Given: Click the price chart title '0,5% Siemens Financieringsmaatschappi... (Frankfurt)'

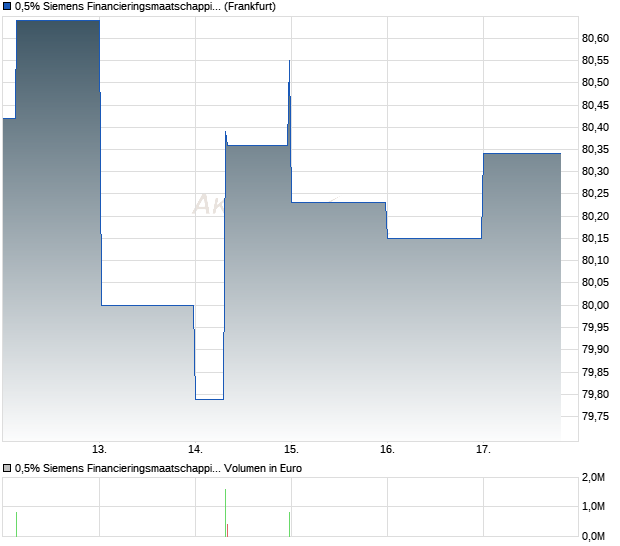Looking at the screenshot, I should click(145, 7).
